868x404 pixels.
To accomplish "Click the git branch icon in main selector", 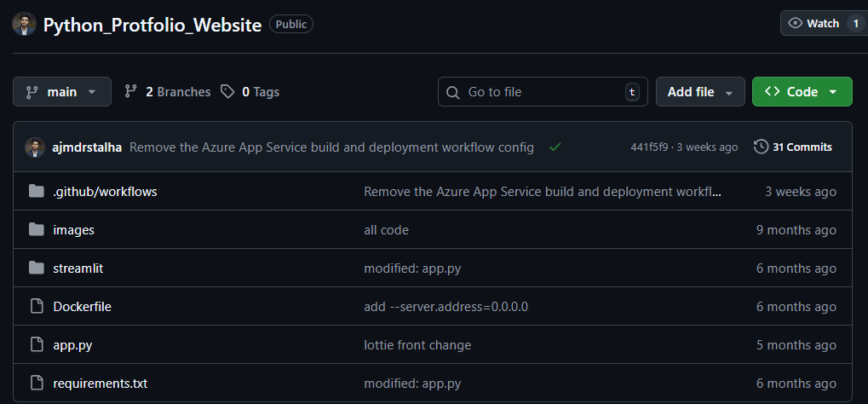I will pyautogui.click(x=32, y=92).
